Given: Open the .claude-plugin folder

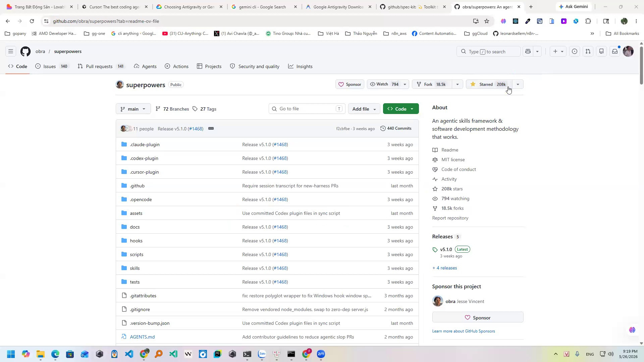Looking at the screenshot, I should pyautogui.click(x=145, y=144).
